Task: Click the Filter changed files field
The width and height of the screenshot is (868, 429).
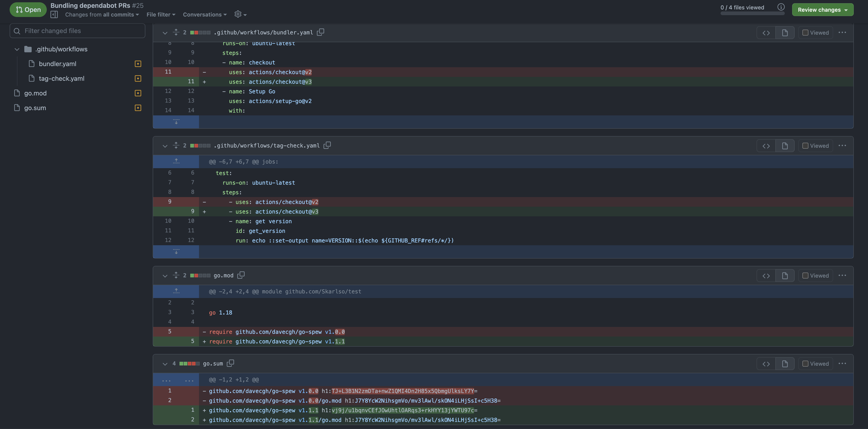Action: 77,31
